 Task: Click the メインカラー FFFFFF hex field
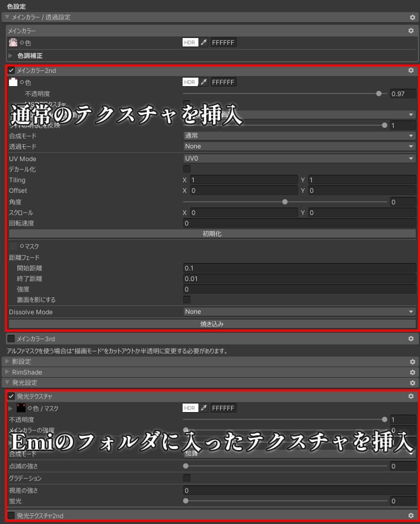[x=223, y=42]
